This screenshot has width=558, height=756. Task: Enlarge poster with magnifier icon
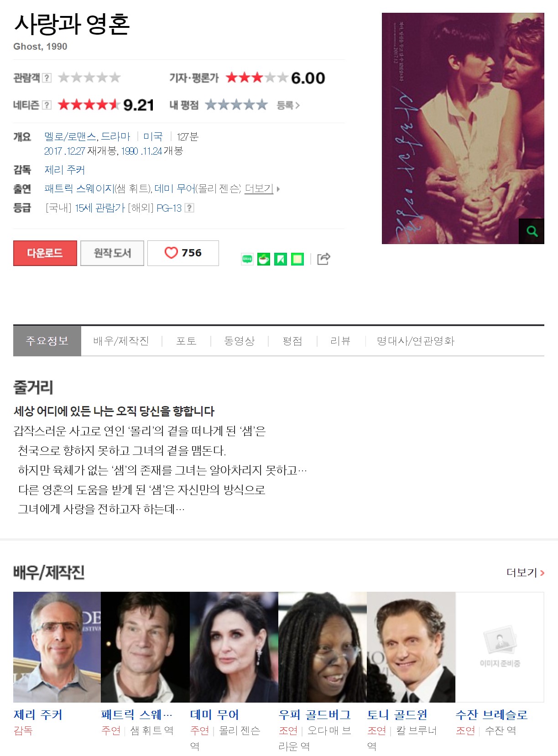(532, 231)
